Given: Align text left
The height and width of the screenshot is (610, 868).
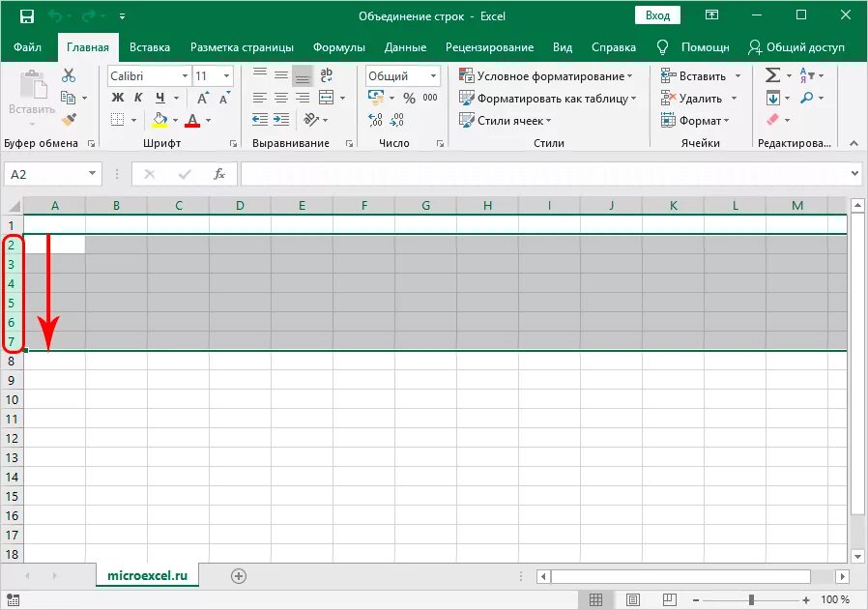Looking at the screenshot, I should (260, 98).
